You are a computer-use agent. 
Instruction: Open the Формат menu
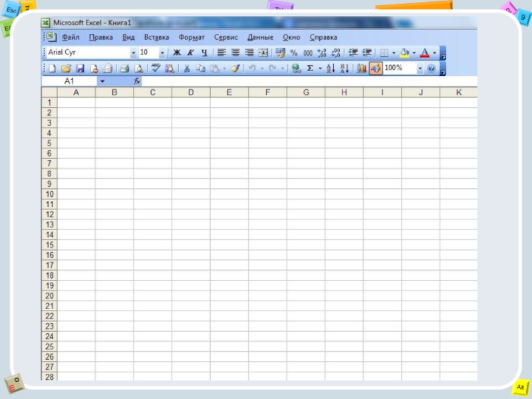coord(192,38)
